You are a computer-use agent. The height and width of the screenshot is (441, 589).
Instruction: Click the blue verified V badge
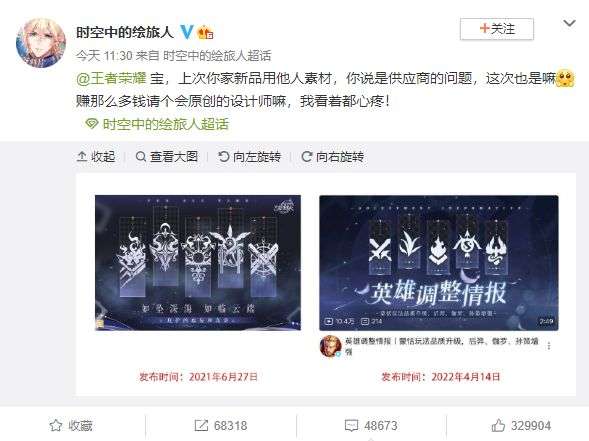click(187, 32)
